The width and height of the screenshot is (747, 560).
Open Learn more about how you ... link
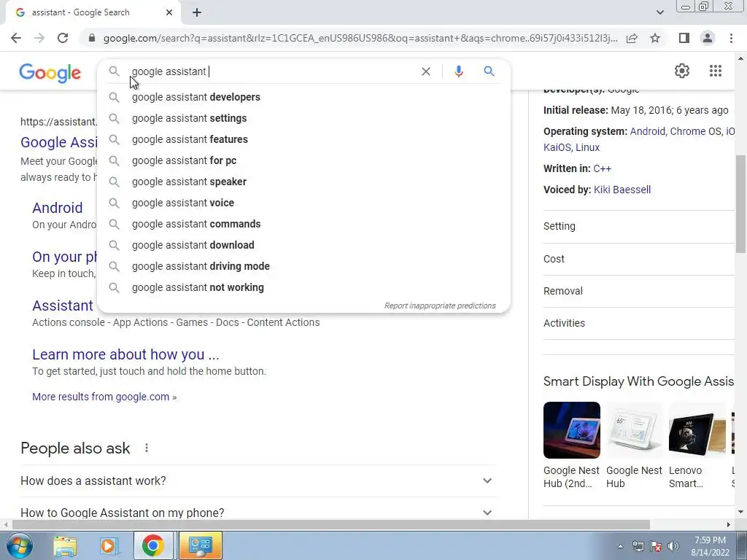pyautogui.click(x=125, y=354)
